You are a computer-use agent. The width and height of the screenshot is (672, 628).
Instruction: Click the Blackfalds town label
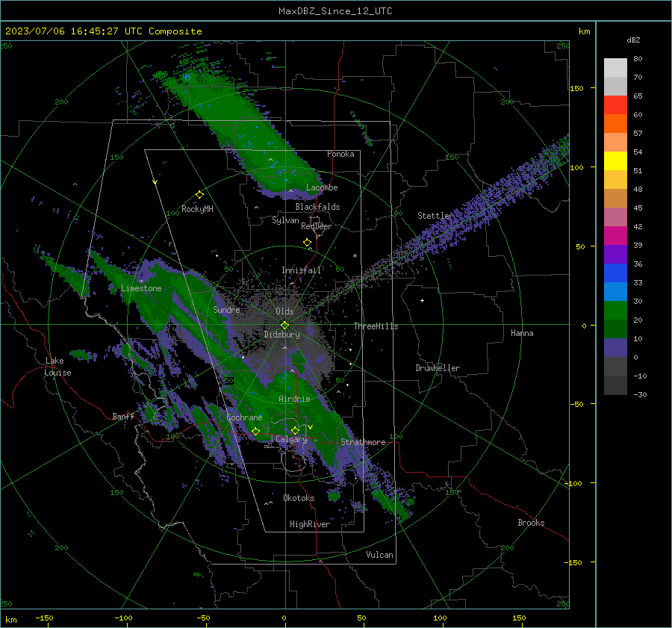click(x=317, y=207)
